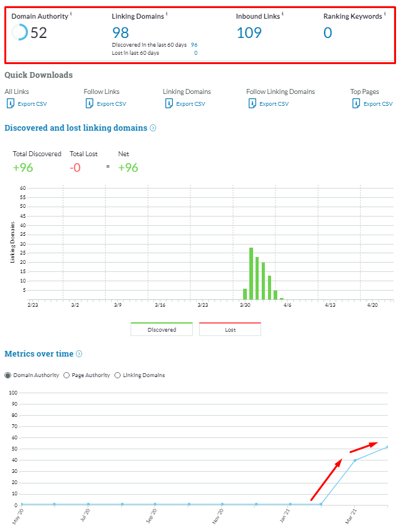The height and width of the screenshot is (532, 406).
Task: Click the 98 linking domains count
Action: click(121, 33)
